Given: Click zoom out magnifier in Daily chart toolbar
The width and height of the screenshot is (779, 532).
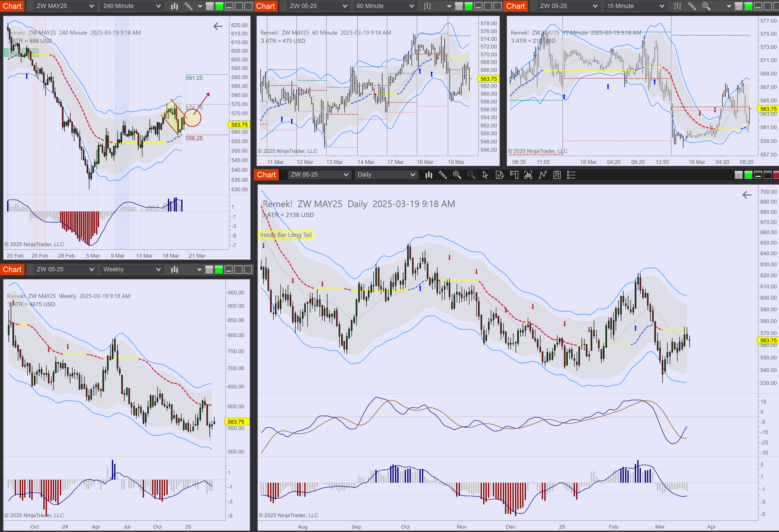Looking at the screenshot, I should point(471,175).
